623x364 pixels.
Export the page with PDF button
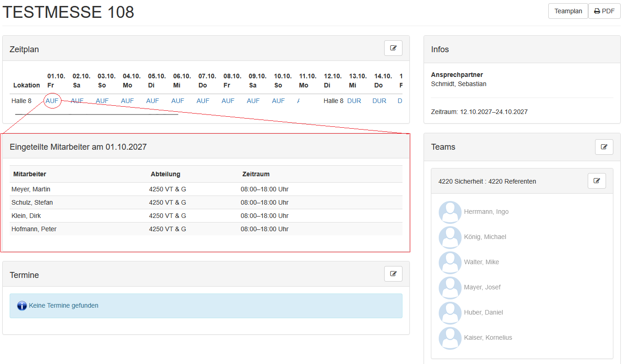point(604,11)
